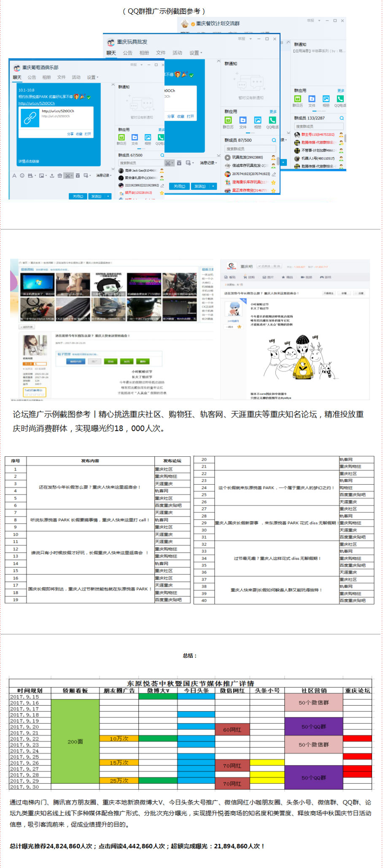This screenshot has width=383, height=868.
Task: Open the 设置 dropdown tab in 重庆葡萄酒俱乐部
Action: [92, 77]
